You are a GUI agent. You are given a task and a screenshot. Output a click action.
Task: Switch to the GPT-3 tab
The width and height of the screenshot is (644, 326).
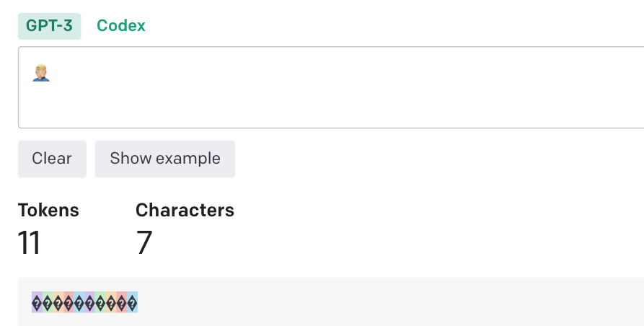(50, 26)
